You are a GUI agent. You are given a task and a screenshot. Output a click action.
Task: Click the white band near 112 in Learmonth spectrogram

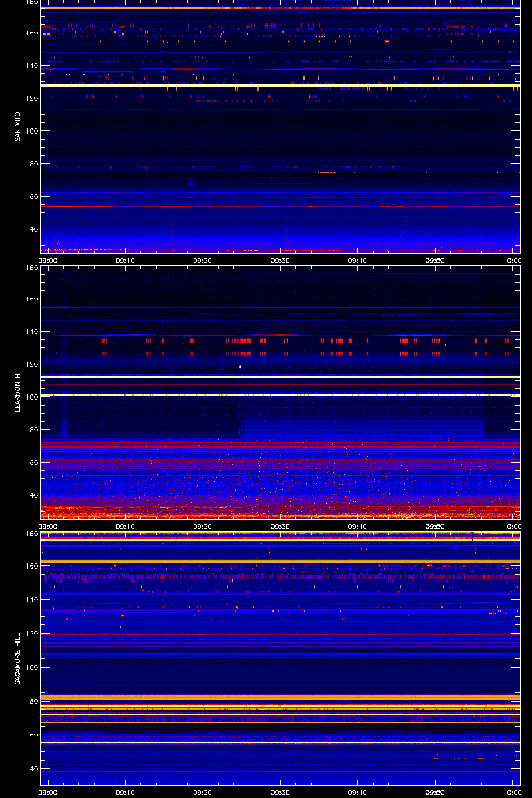[280, 377]
